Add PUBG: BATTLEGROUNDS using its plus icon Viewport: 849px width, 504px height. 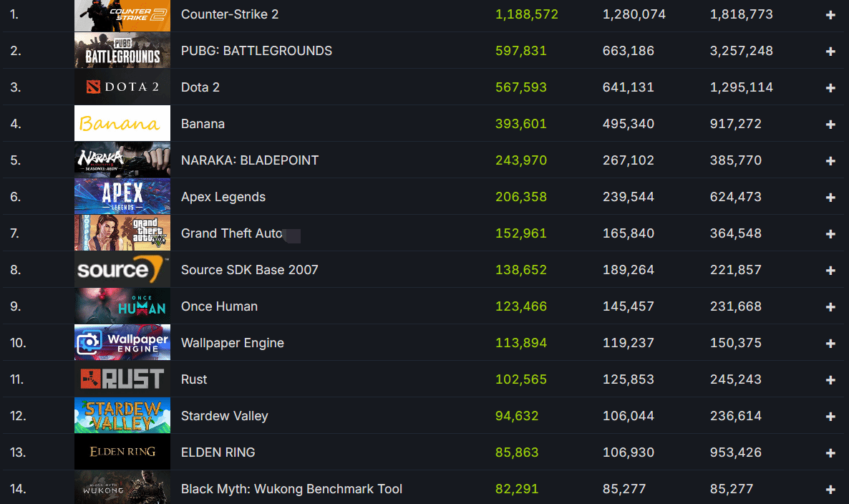pyautogui.click(x=830, y=52)
